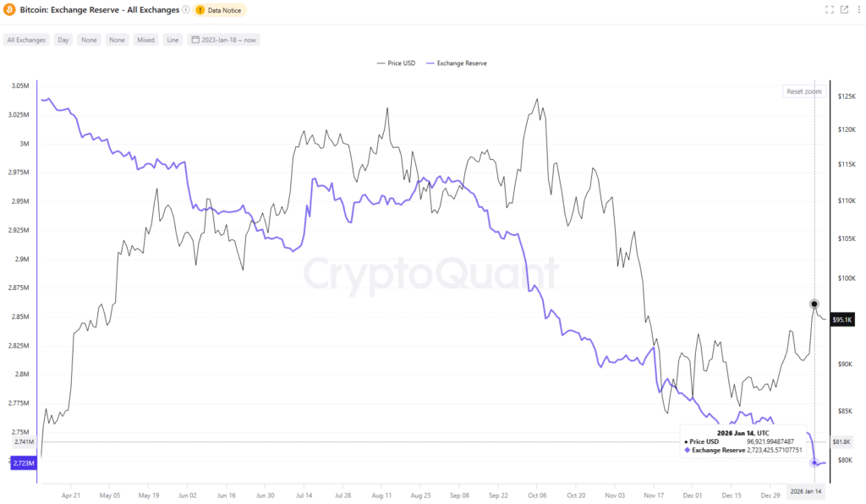This screenshot has height=504, width=866.
Task: Click the purple 2.723M reserve axis label
Action: [22, 463]
